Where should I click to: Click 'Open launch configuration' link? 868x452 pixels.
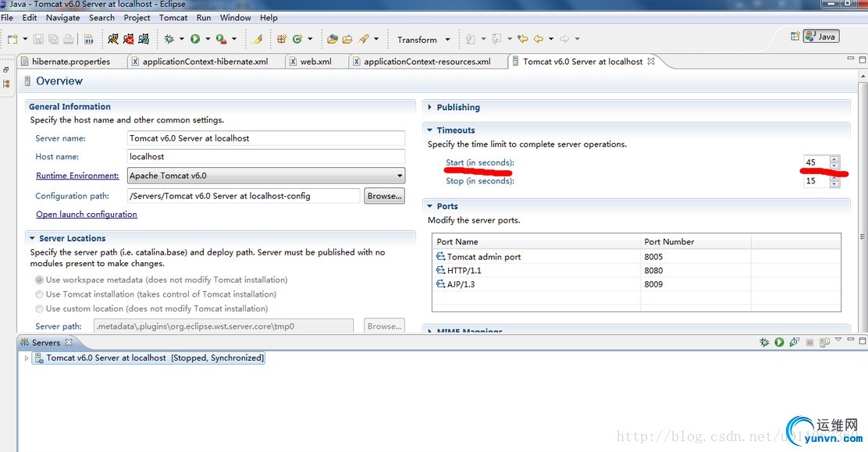(x=87, y=215)
